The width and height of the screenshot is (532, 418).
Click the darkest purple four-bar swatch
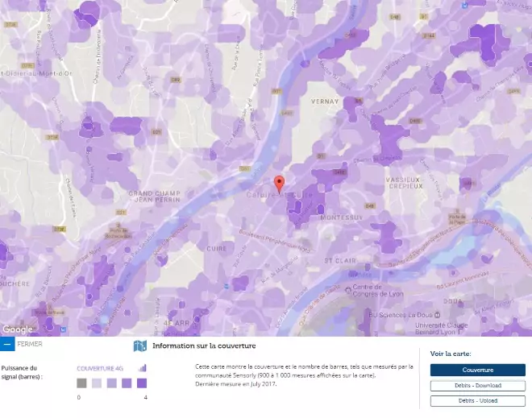click(142, 383)
